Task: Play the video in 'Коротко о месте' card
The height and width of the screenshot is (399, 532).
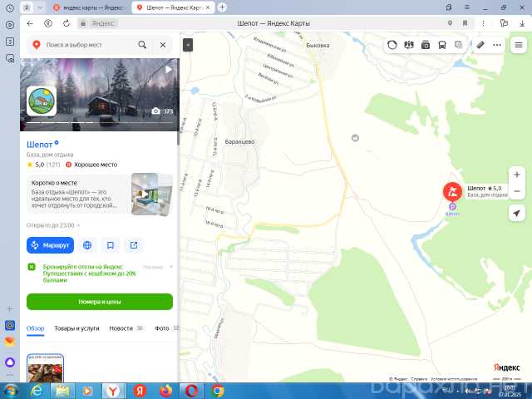Action: click(145, 194)
